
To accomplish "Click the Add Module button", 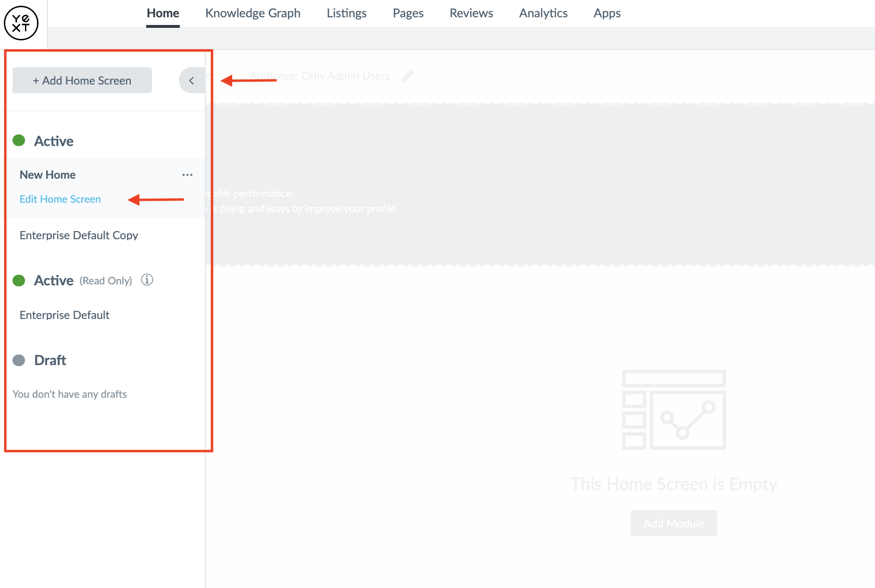I will (x=674, y=523).
